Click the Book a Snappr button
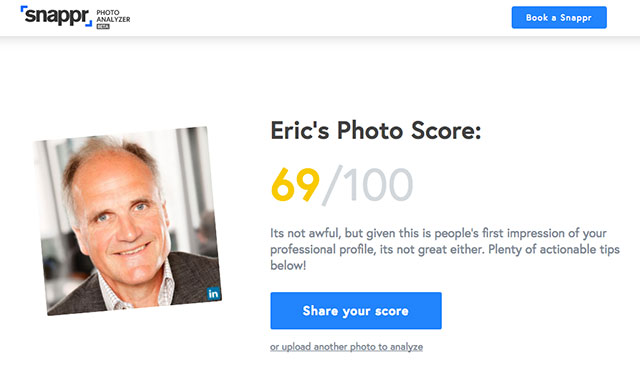640x383 pixels. click(x=559, y=18)
